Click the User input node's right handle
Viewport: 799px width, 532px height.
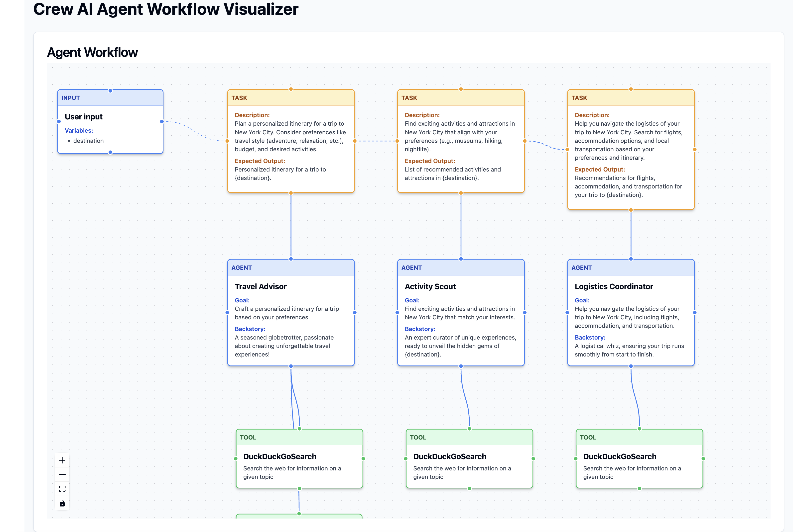[162, 121]
